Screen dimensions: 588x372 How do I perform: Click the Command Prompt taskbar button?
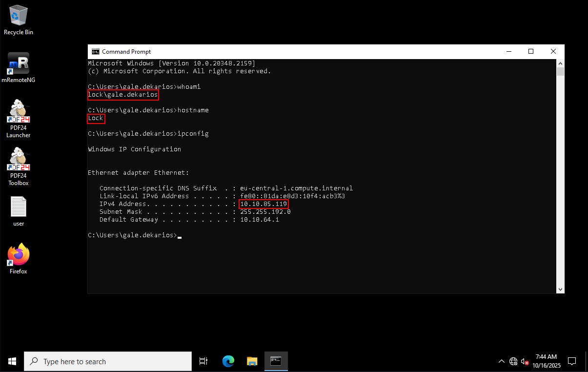[276, 361]
